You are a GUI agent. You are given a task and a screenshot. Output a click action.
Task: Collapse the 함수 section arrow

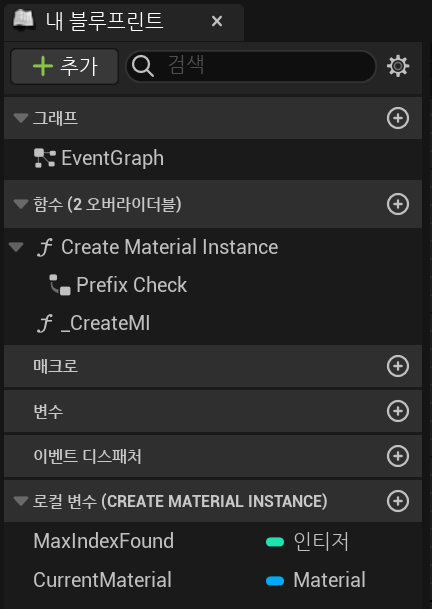[x=21, y=204]
